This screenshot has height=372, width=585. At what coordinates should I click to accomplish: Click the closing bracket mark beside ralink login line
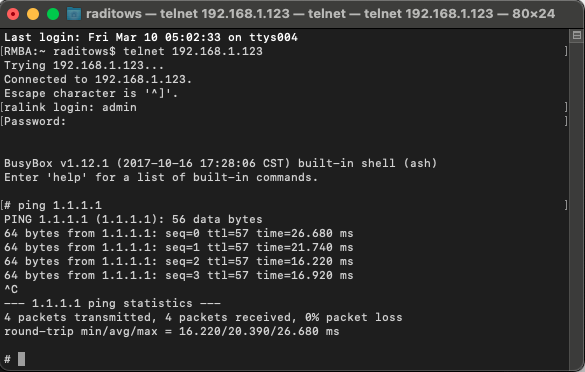[x=566, y=107]
